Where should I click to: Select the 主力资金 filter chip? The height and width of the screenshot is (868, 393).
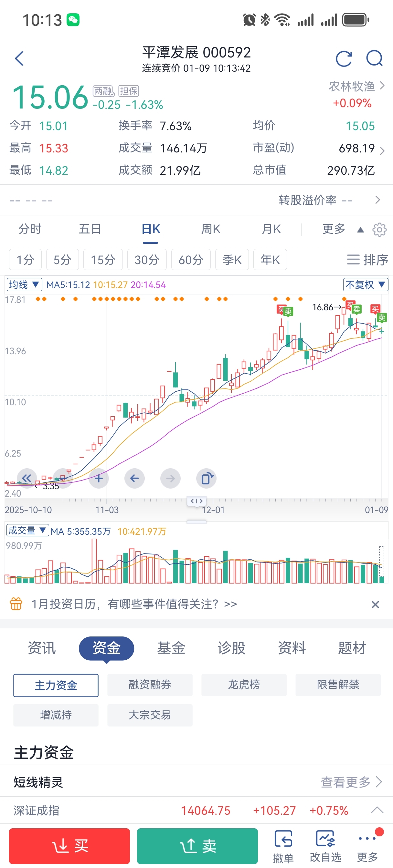pyautogui.click(x=56, y=685)
